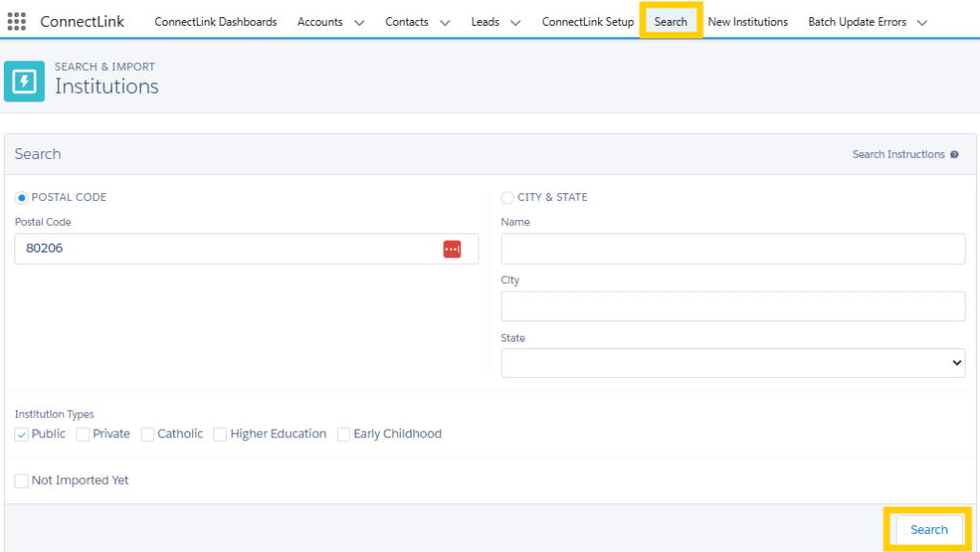Enable the Catholic checkbox
The image size is (980, 552).
(147, 434)
